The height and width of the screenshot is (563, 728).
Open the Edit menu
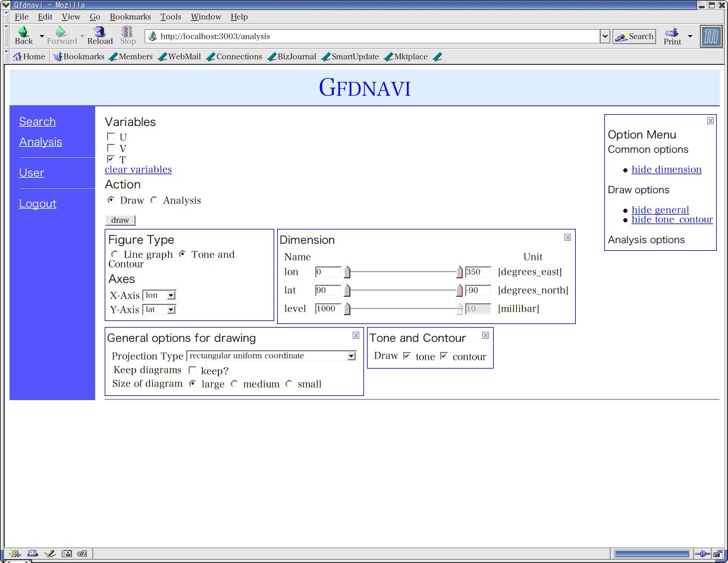pos(45,17)
